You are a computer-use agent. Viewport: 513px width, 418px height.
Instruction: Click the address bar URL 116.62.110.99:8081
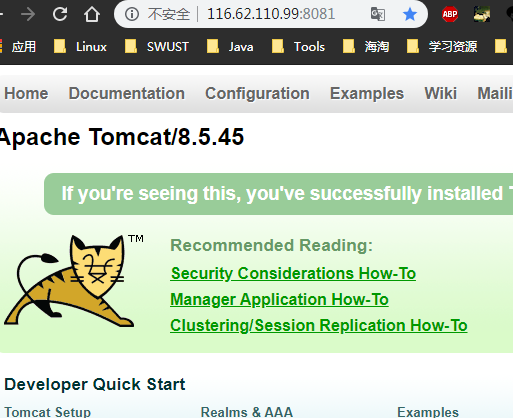271,14
